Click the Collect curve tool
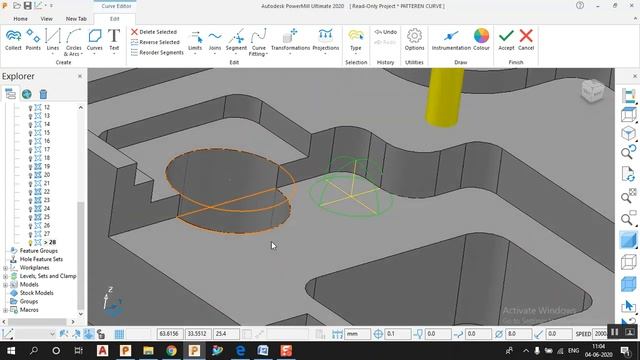640x360 pixels. click(13, 40)
